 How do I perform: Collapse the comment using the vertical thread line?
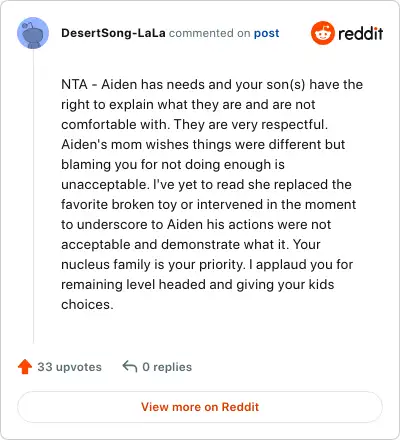(x=33, y=196)
